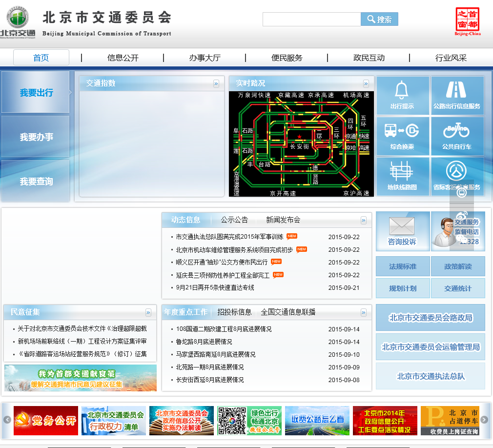This screenshot has height=448, width=493.
Task: Open the 政府信息公开实施办法解读 banner
Action: 182,421
